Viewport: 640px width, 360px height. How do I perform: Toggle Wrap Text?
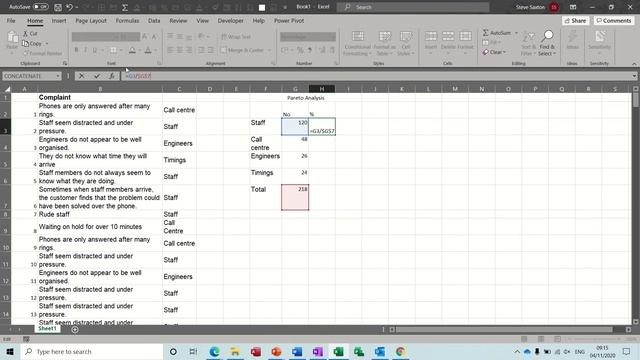(236, 37)
